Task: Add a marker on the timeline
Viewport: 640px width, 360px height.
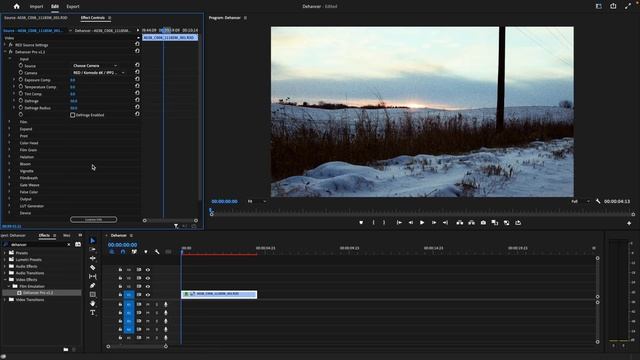Action: coord(146,252)
